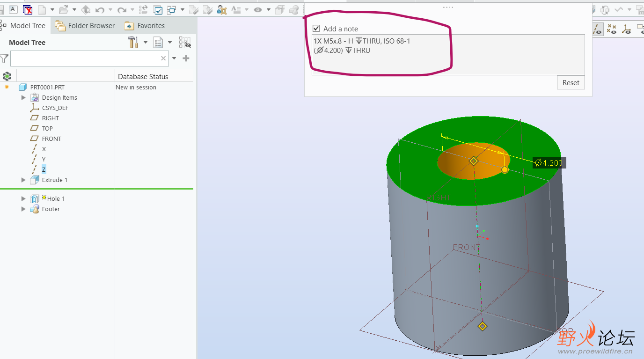Toggle coordinate system display
Image resolution: width=644 pixels, height=359 pixels.
[x=626, y=29]
